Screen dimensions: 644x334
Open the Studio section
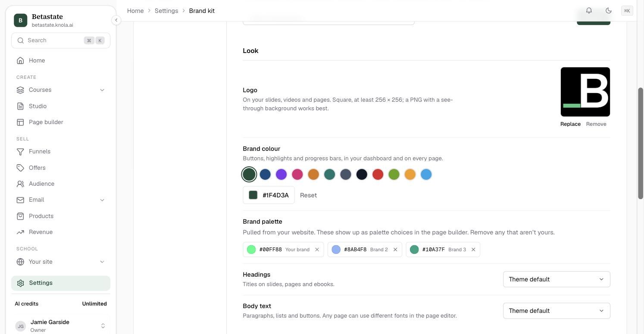coord(61,106)
